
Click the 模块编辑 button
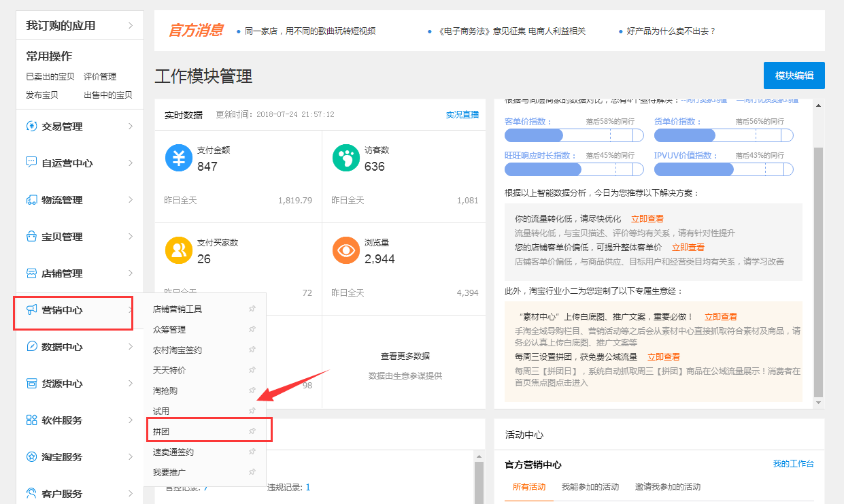794,75
